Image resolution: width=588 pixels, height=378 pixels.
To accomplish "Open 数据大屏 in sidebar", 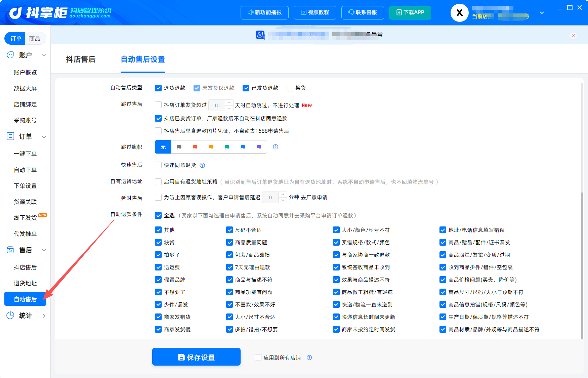I will (25, 88).
